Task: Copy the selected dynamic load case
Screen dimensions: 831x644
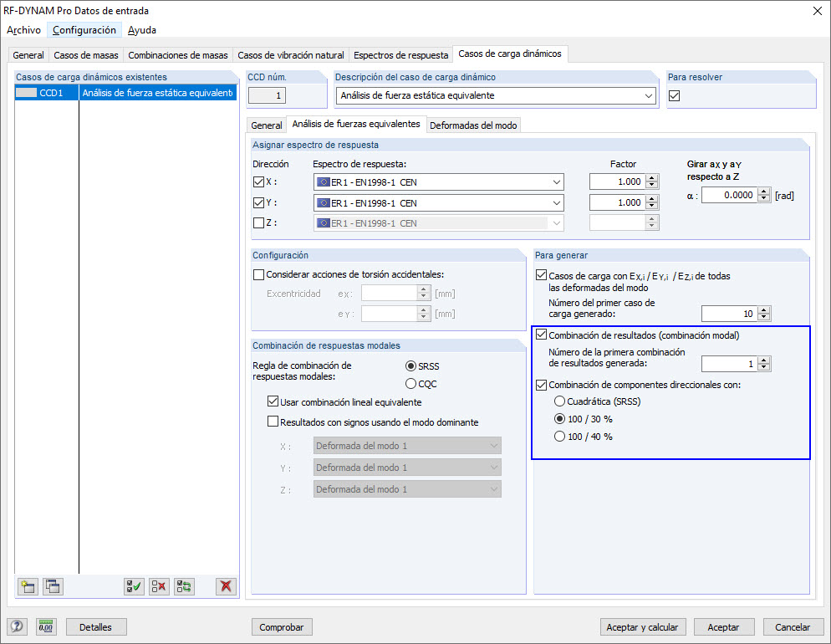Action: [x=53, y=586]
